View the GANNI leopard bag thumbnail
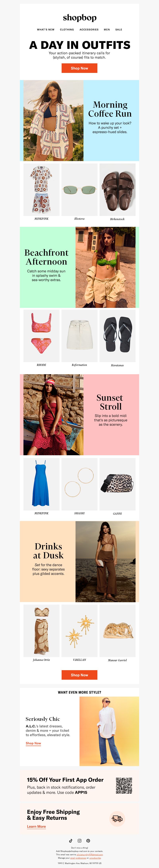 click(x=117, y=484)
